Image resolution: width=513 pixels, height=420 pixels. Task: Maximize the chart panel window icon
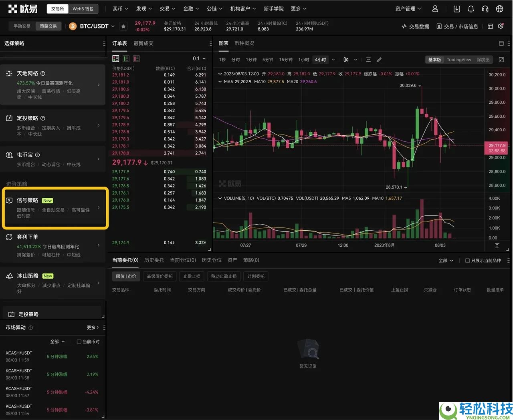pos(501,43)
